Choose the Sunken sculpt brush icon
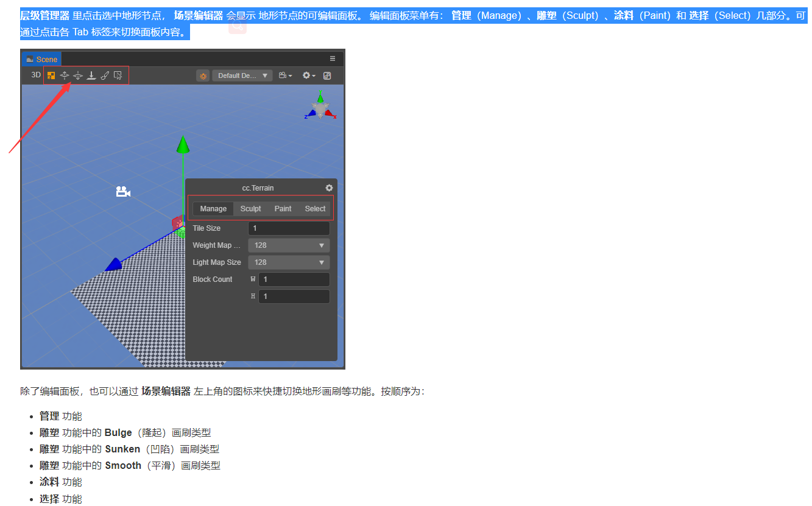 78,76
